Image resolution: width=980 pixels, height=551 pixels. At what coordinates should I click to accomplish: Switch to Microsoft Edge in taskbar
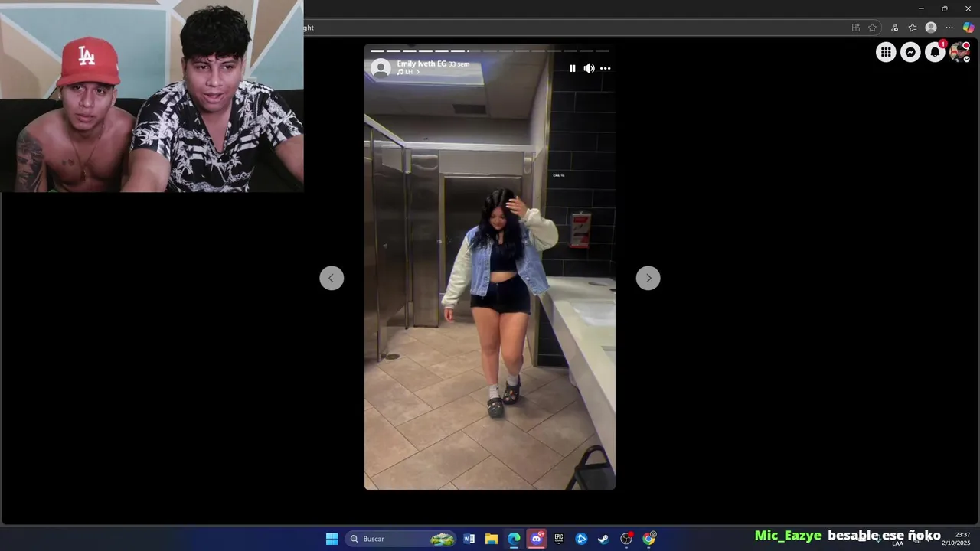click(x=514, y=539)
